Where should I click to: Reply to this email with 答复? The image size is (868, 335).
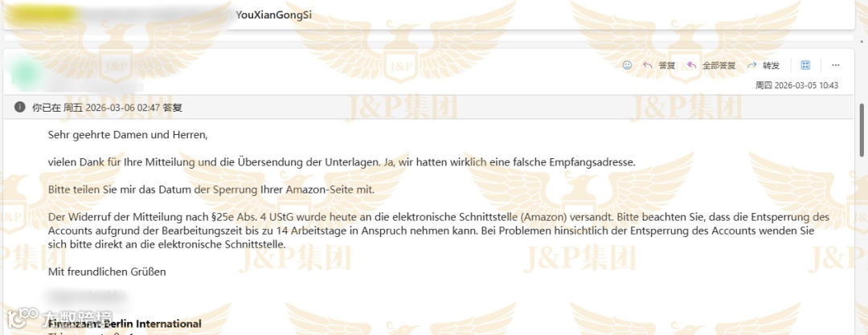tap(659, 65)
